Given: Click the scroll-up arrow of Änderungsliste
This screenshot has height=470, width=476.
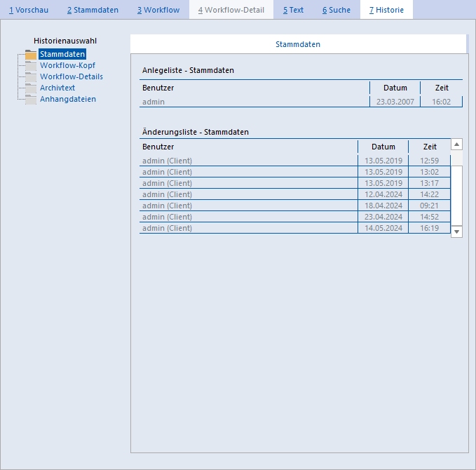Looking at the screenshot, I should click(x=456, y=145).
